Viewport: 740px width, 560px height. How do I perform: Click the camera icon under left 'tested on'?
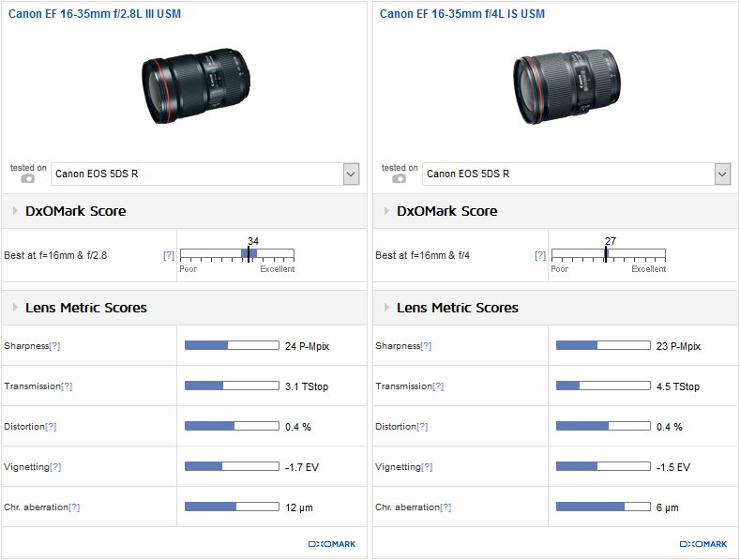pos(28,178)
